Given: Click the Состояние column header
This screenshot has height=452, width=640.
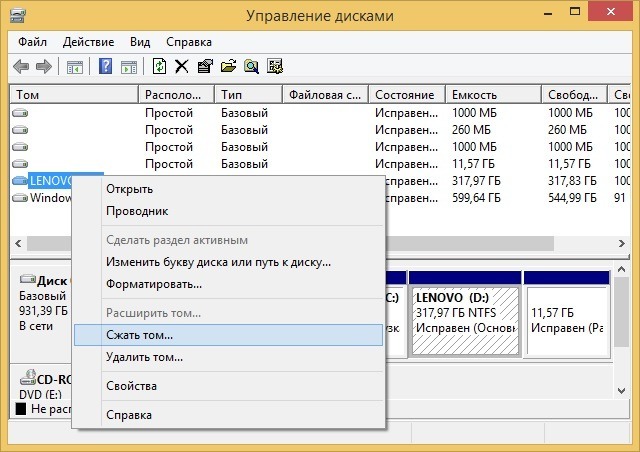Looking at the screenshot, I should pos(404,94).
